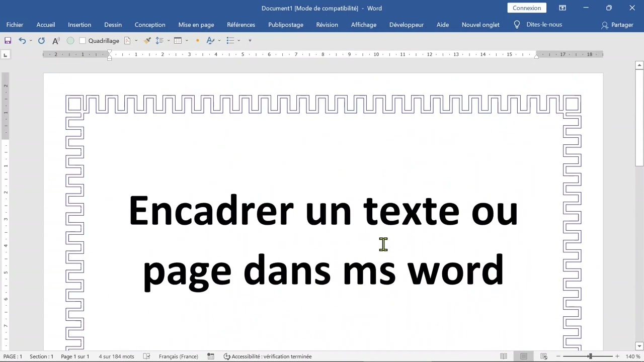The image size is (644, 362).
Task: Open Accessibilité : vérification terminée status
Action: (x=268, y=356)
